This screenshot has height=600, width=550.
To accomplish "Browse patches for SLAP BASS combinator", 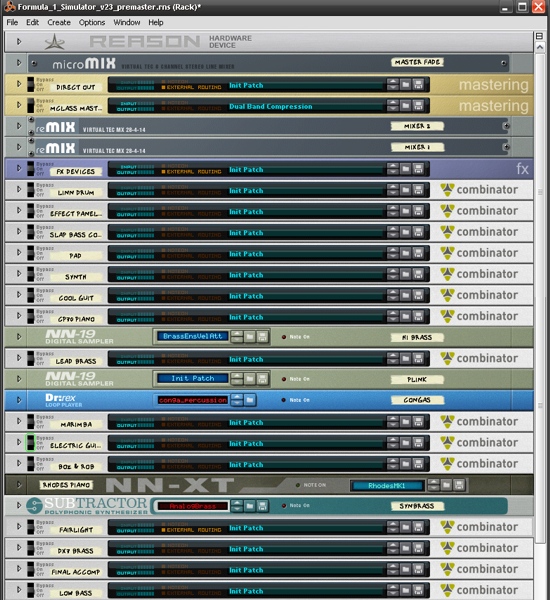I will [x=405, y=232].
